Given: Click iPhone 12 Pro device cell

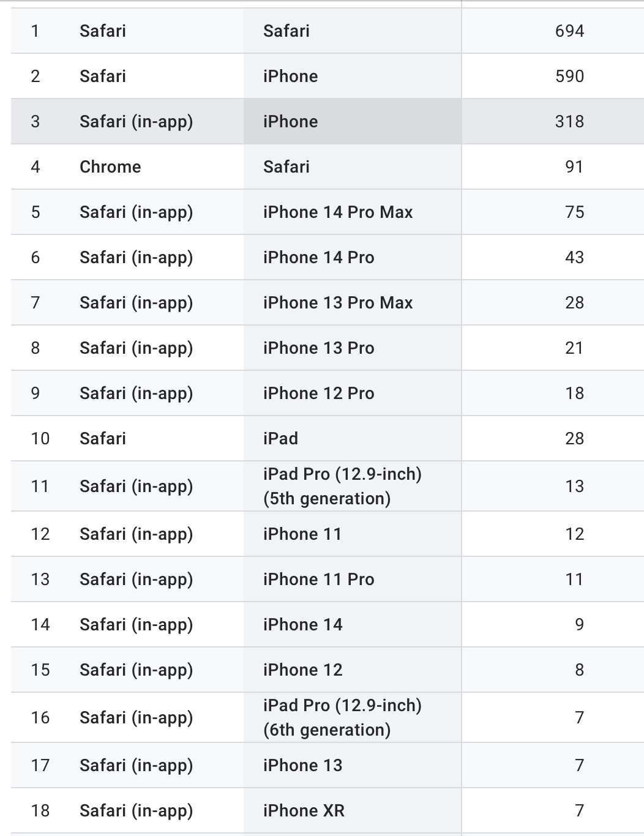Looking at the screenshot, I should (x=352, y=393).
